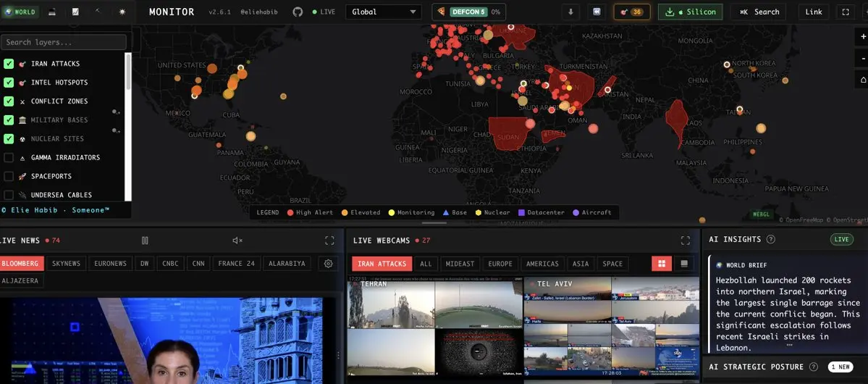
Task: Uncheck the Conflict Zones layer
Action: click(x=9, y=101)
